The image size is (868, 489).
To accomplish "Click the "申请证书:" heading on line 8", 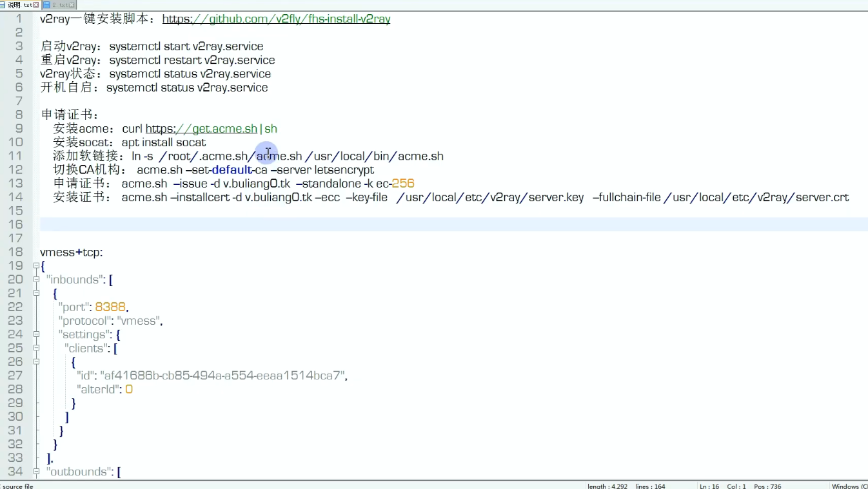I will point(70,115).
